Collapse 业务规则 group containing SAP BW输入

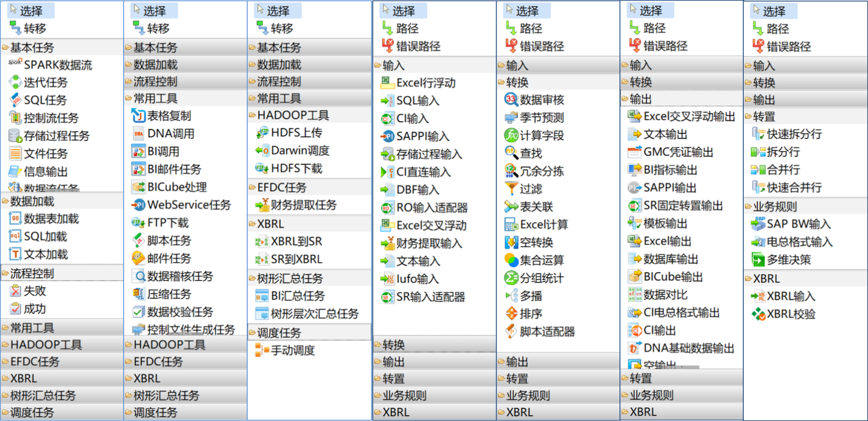coord(806,206)
